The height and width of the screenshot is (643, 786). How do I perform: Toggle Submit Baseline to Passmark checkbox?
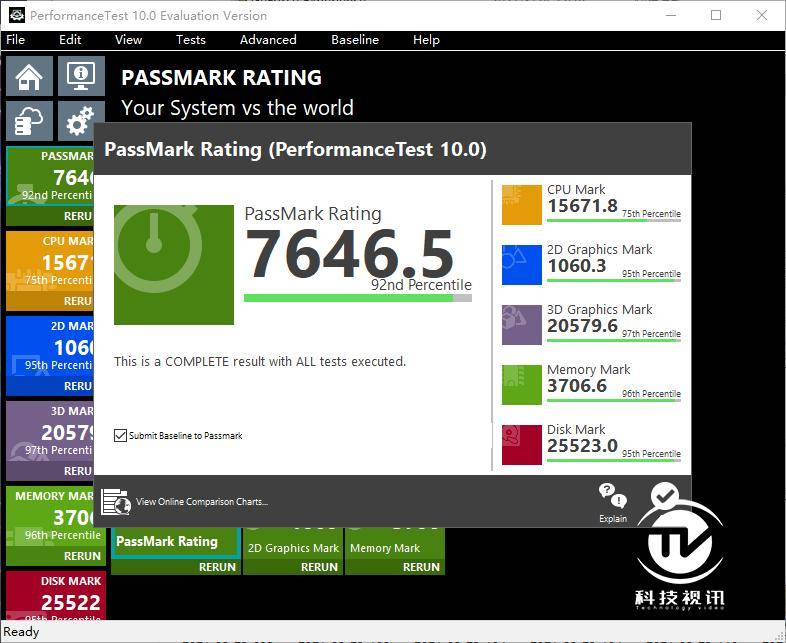click(x=120, y=436)
